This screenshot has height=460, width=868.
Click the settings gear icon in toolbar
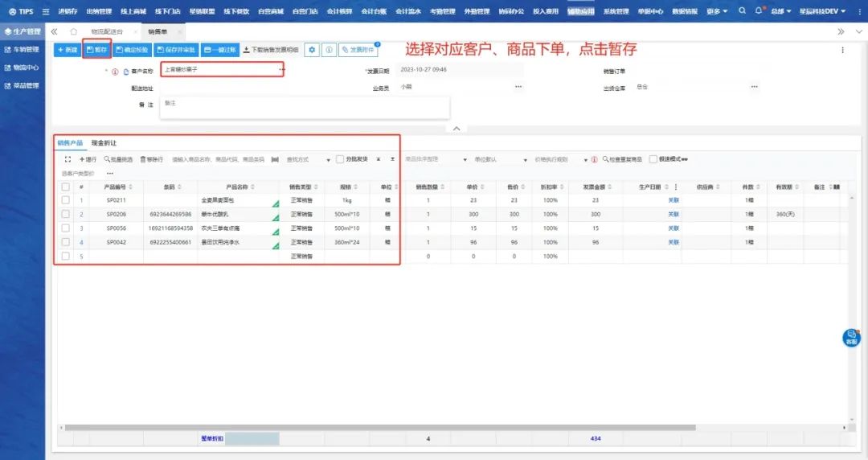click(312, 50)
